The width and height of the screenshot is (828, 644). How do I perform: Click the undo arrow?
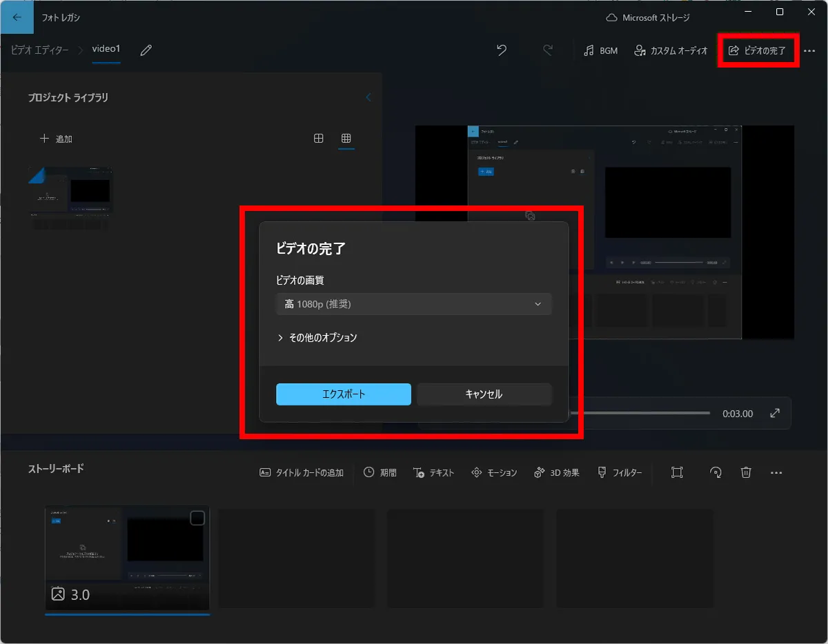[x=502, y=50]
